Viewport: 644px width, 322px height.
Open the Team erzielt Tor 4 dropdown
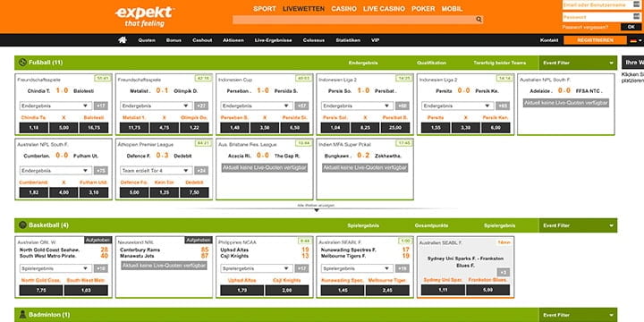(156, 171)
